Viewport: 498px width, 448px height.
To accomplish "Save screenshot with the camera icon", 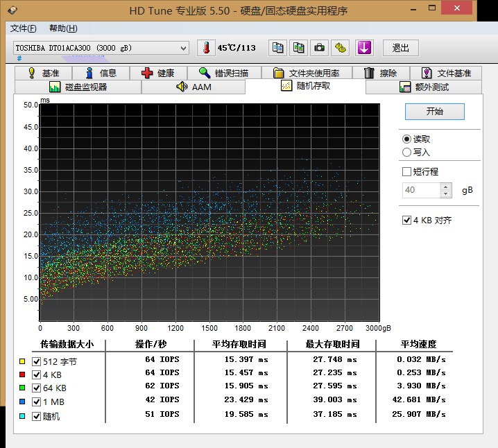I will pyautogui.click(x=319, y=48).
